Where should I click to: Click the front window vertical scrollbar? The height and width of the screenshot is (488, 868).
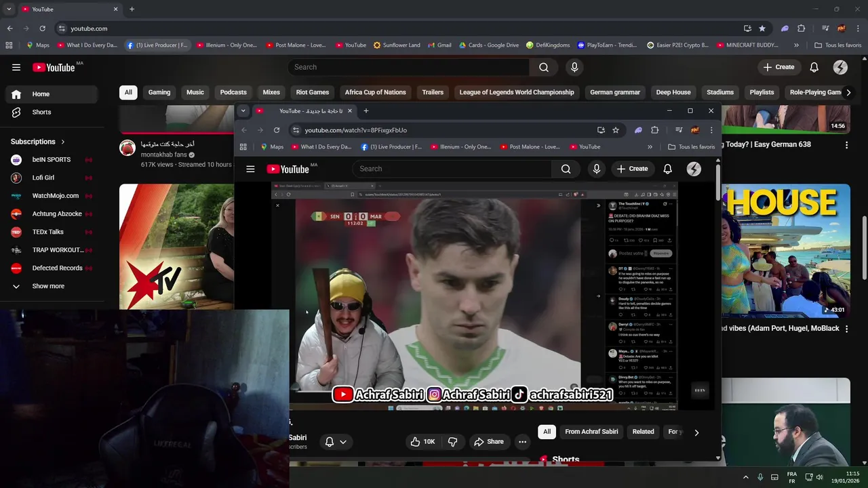point(718,182)
